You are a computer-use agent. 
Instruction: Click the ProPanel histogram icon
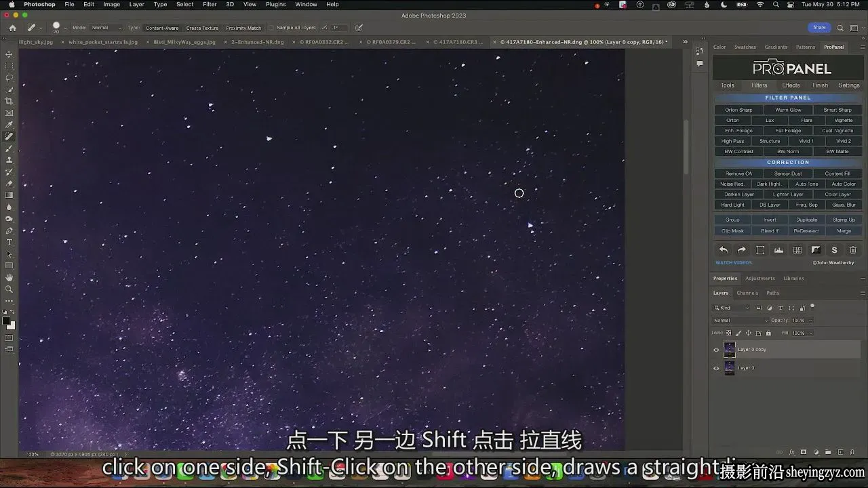pos(779,250)
